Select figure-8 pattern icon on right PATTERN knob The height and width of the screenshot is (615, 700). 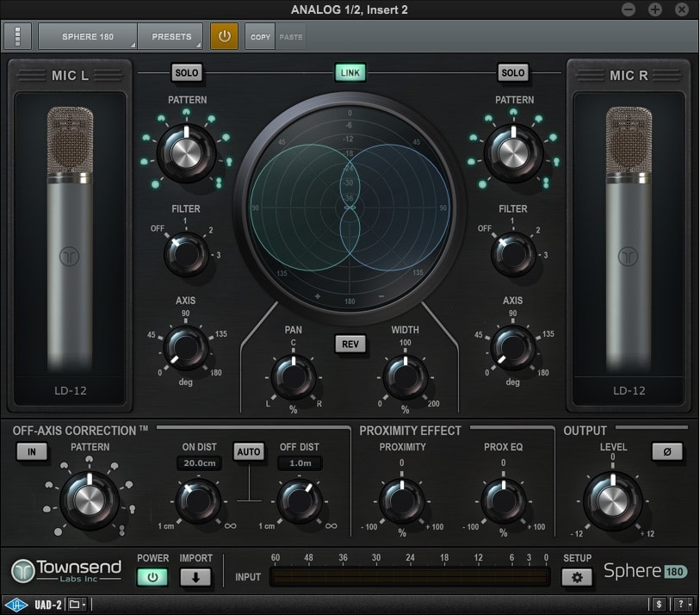point(546,183)
